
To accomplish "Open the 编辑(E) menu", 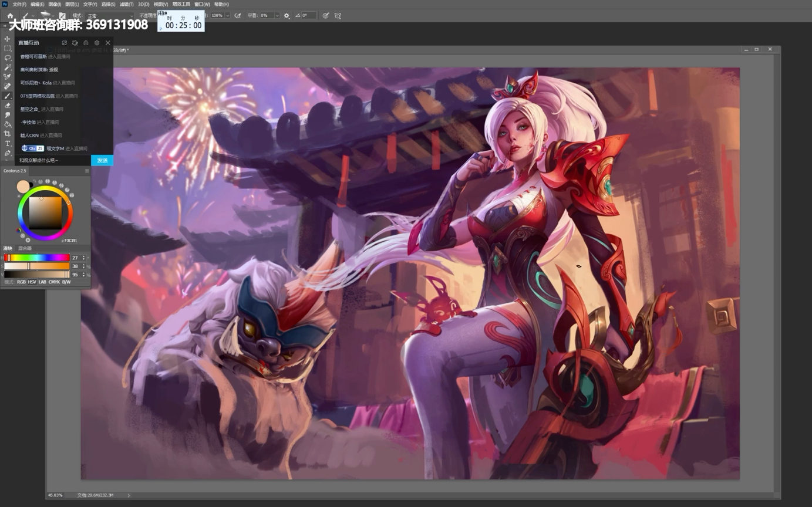I will [x=37, y=4].
